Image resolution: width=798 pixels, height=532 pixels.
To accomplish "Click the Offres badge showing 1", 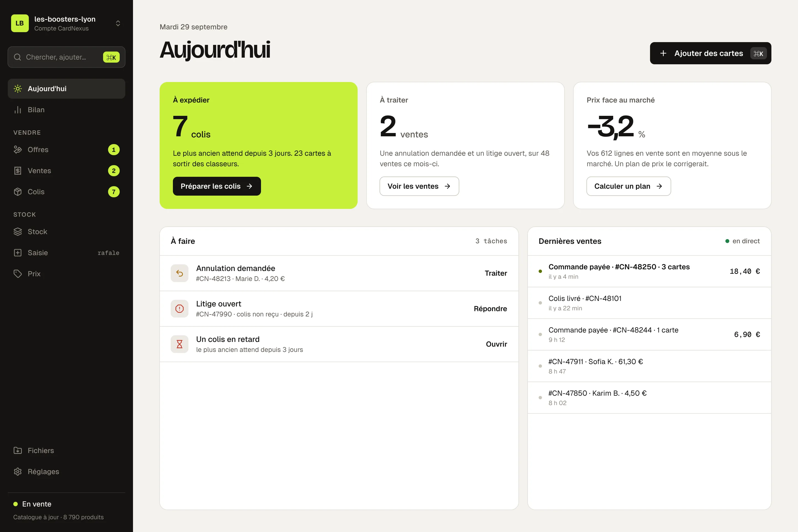I will pos(114,150).
